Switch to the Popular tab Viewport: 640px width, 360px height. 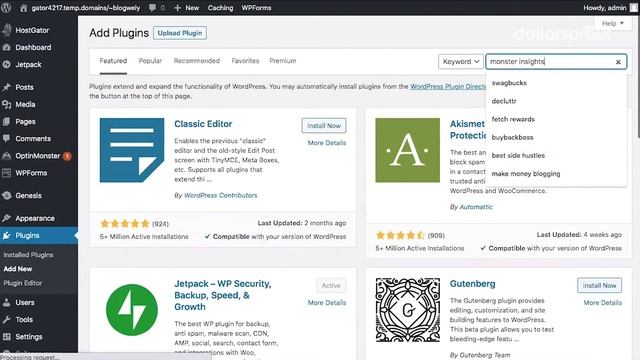click(x=150, y=61)
